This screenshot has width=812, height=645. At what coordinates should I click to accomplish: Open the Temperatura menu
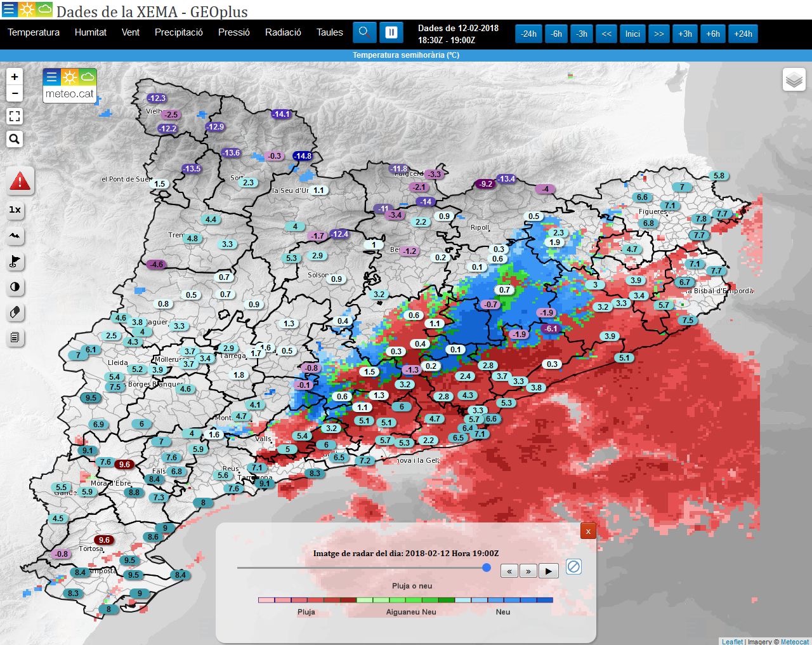(x=33, y=32)
